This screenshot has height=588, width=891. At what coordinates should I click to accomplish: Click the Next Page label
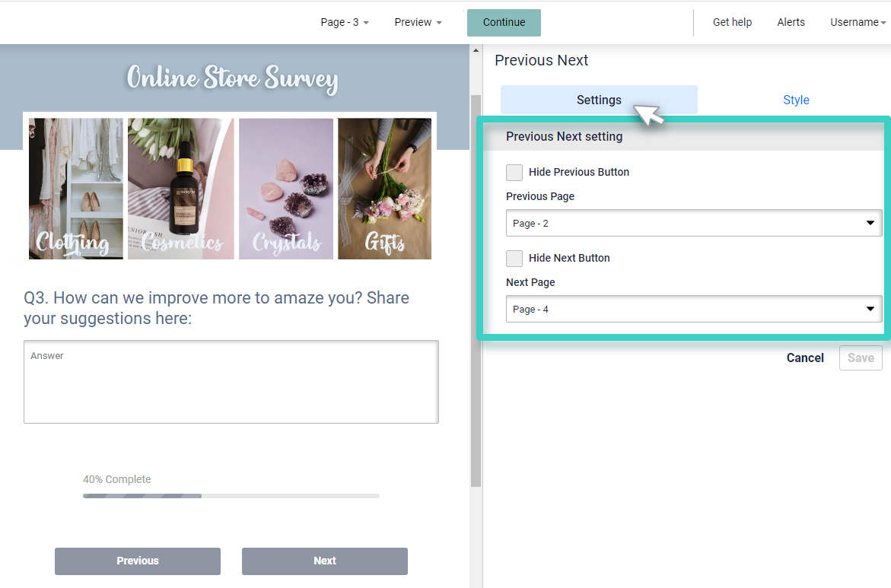530,282
